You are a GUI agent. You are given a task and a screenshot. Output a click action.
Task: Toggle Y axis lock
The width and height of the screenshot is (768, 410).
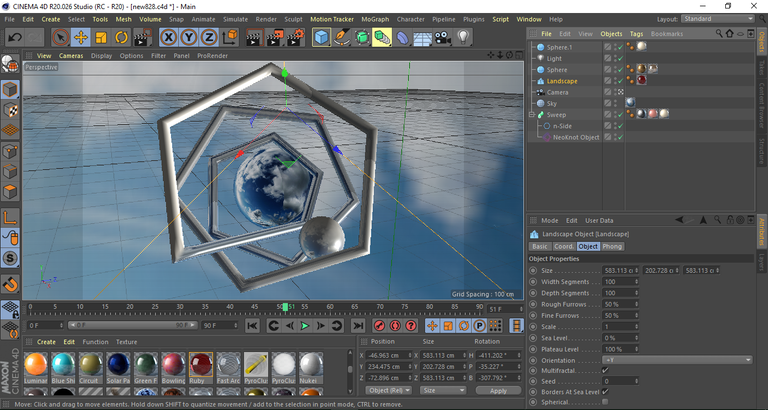tap(189, 37)
